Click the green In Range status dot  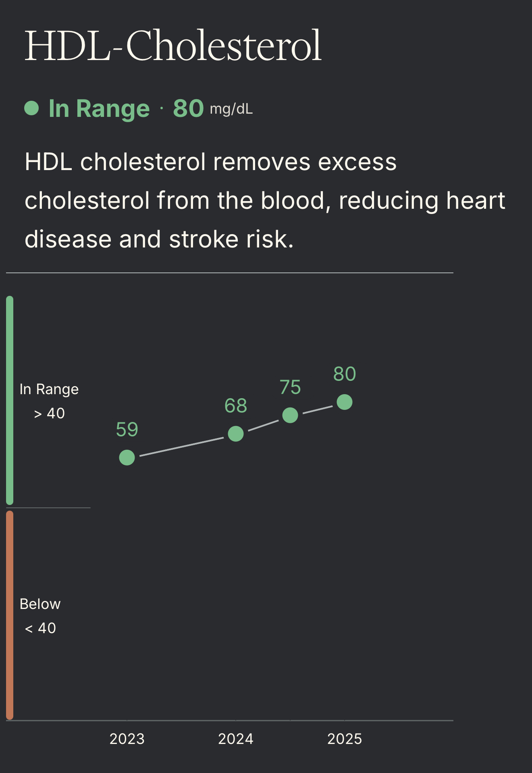pos(31,108)
